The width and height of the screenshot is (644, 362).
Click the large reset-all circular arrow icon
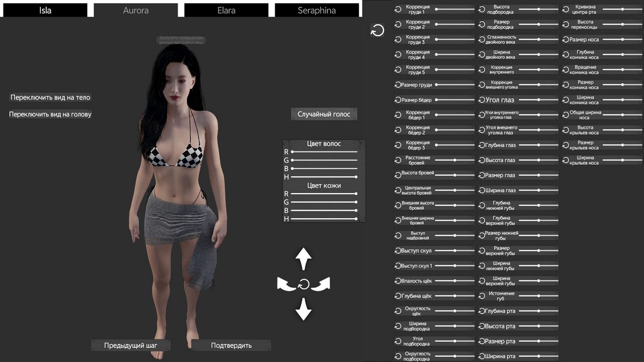tap(377, 31)
